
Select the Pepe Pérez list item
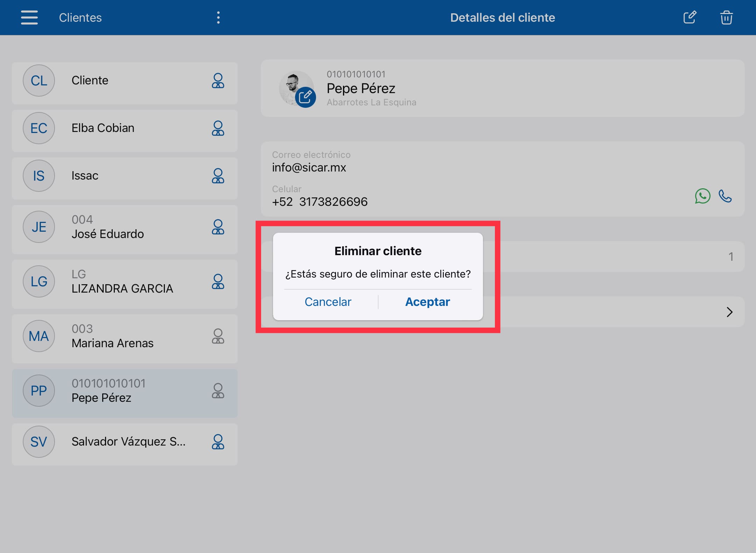[101, 397]
